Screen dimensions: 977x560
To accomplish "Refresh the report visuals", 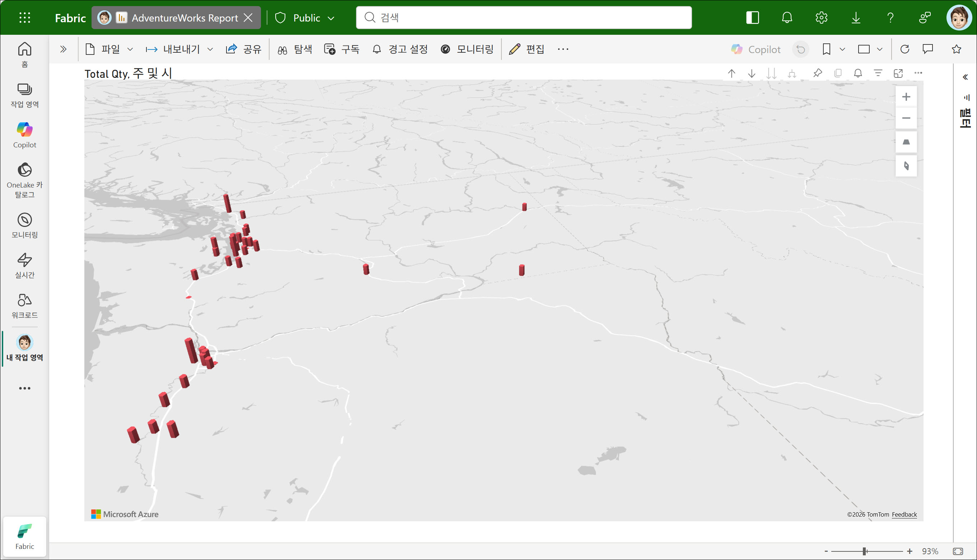I will pos(904,49).
